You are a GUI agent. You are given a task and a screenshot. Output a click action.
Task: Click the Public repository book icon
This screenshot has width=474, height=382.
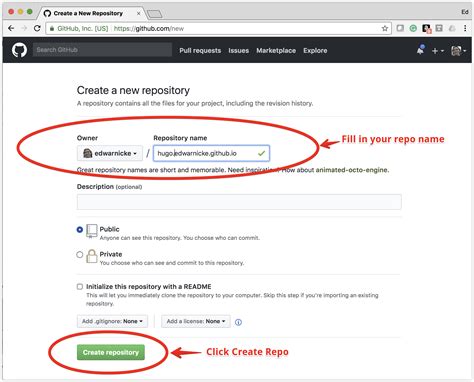pos(92,231)
